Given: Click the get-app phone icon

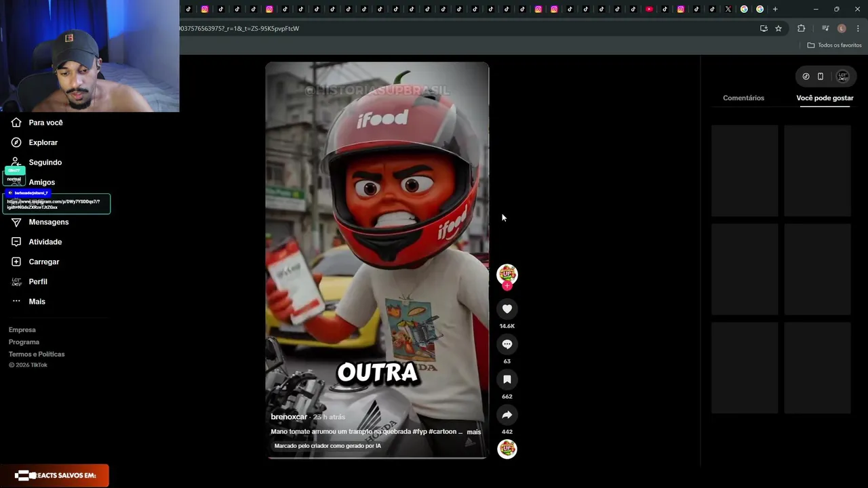Looking at the screenshot, I should [821, 77].
